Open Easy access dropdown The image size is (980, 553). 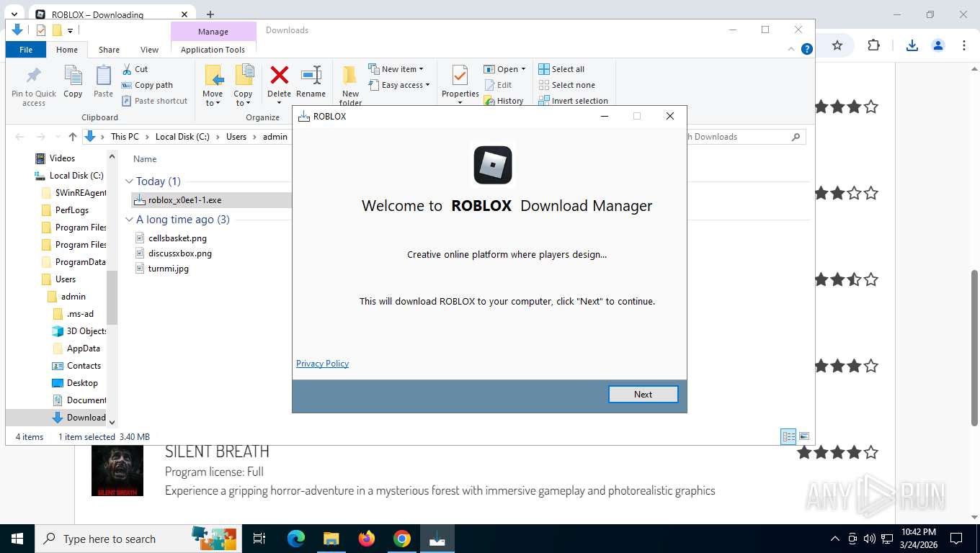[x=399, y=85]
